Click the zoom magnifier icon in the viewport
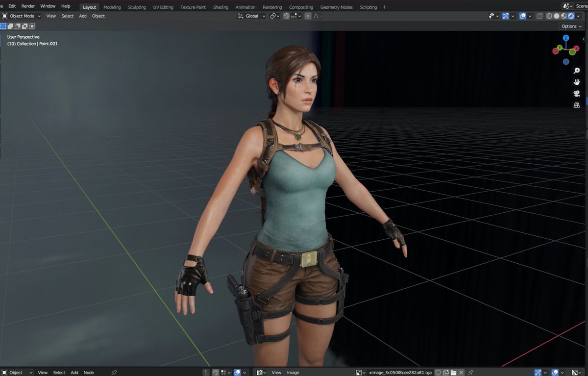Screen dimensions: 588x376 tap(577, 71)
